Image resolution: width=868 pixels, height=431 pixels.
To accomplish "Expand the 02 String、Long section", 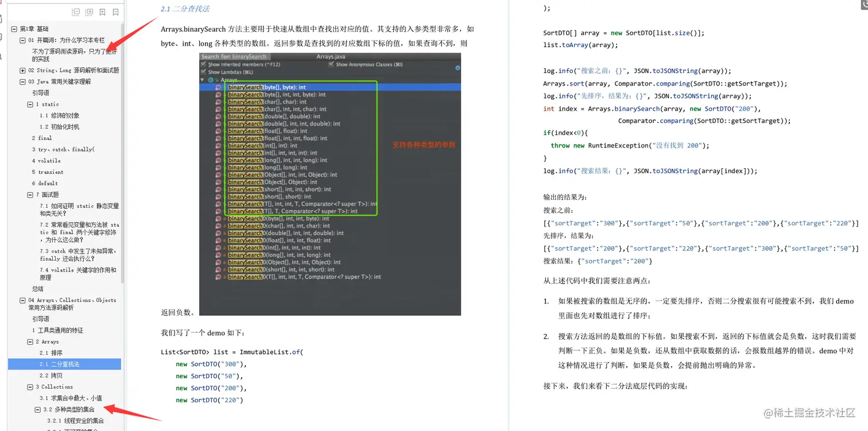I will (x=22, y=70).
